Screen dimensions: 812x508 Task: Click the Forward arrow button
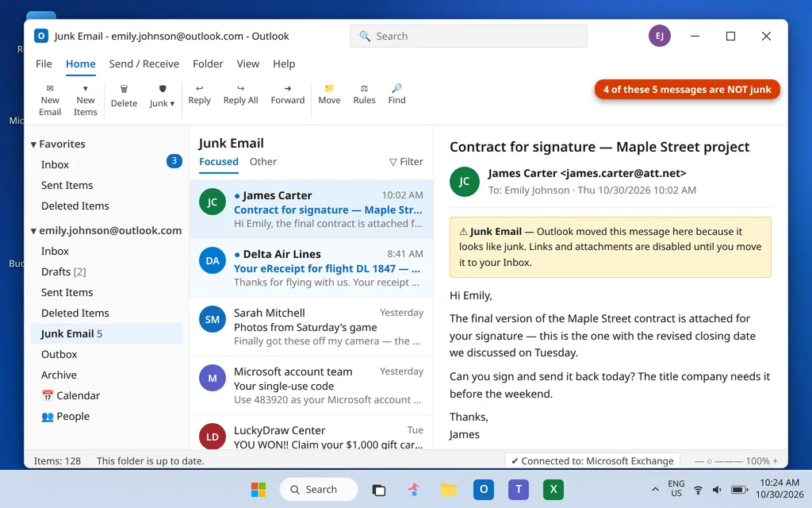(x=287, y=94)
